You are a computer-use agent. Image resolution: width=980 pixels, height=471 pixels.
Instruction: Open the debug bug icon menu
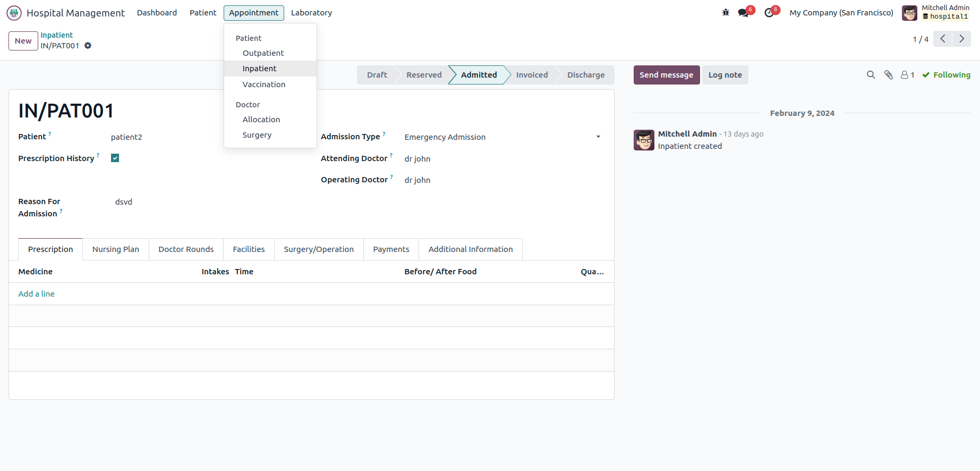726,13
